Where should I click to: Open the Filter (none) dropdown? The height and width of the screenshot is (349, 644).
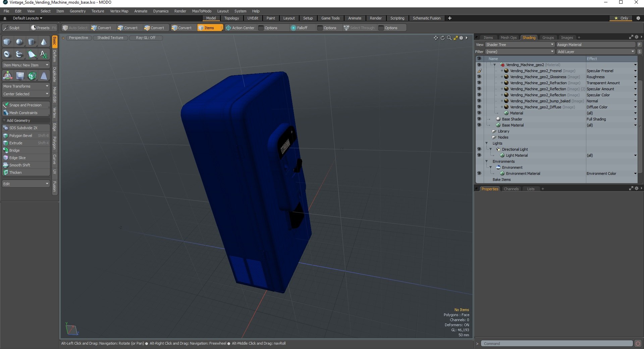(x=520, y=52)
